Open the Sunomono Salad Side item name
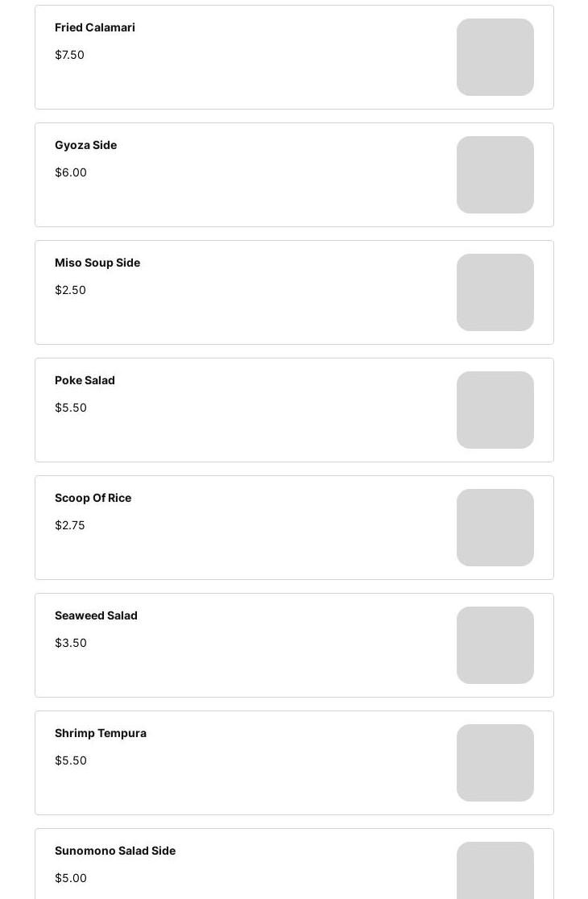The height and width of the screenshot is (899, 588). point(115,851)
